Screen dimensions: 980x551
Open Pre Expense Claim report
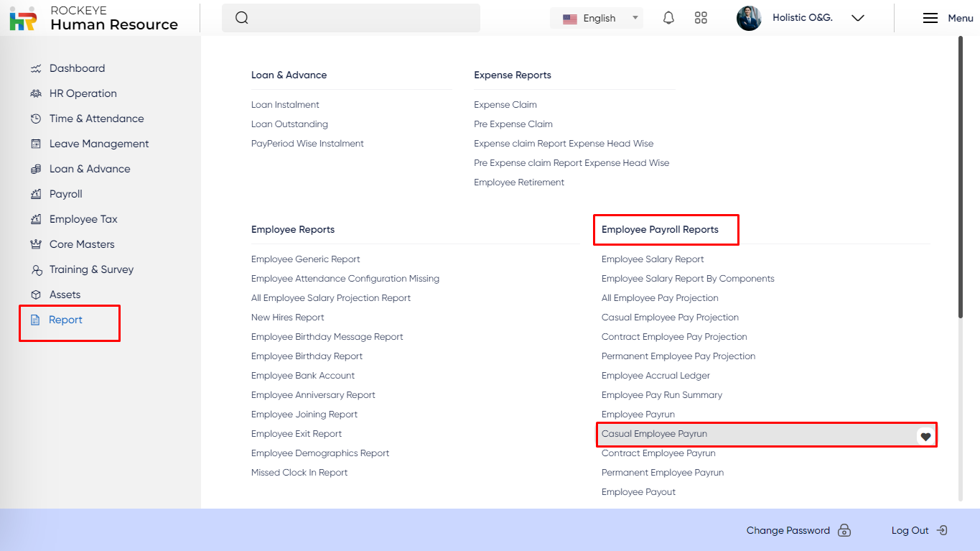tap(513, 124)
